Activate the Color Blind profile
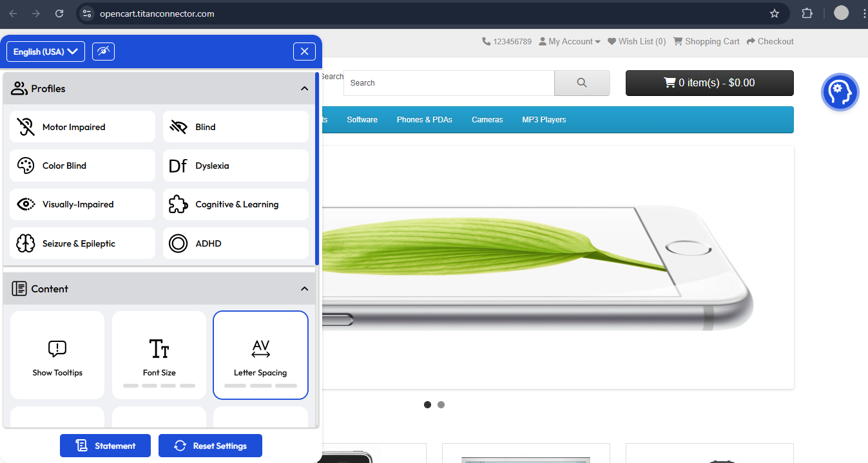 coord(82,165)
